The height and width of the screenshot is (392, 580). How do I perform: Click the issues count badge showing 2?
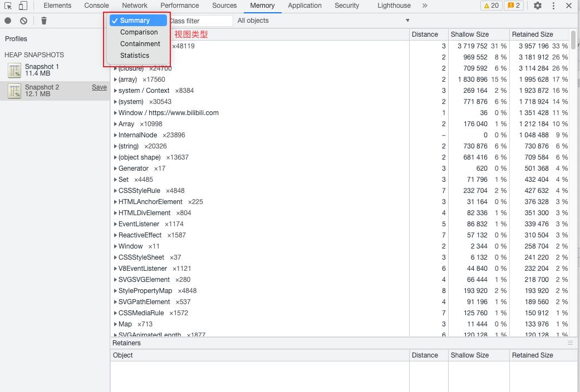click(513, 6)
